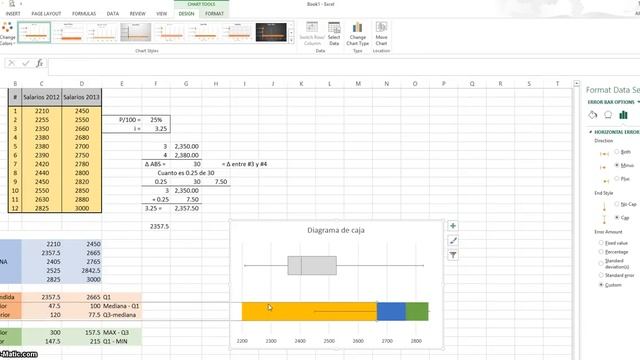640x360 pixels.
Task: Select the green bar segment in chart
Action: coord(417,311)
